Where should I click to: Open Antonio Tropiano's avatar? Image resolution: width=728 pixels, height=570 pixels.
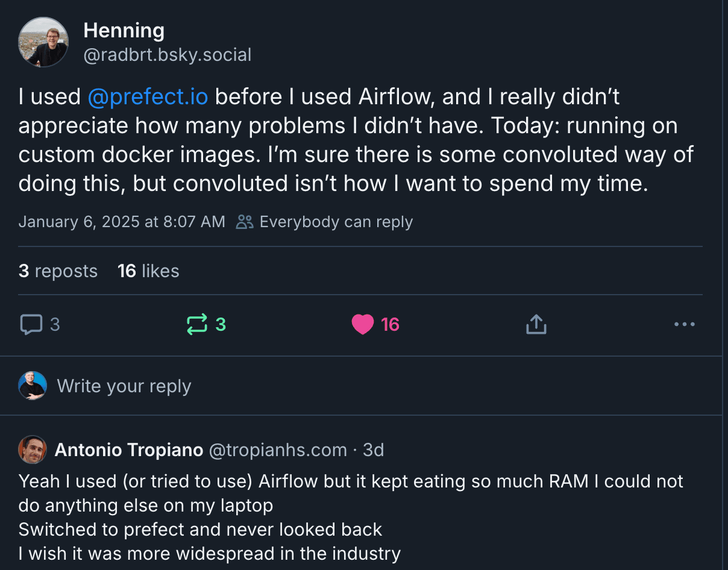click(33, 450)
